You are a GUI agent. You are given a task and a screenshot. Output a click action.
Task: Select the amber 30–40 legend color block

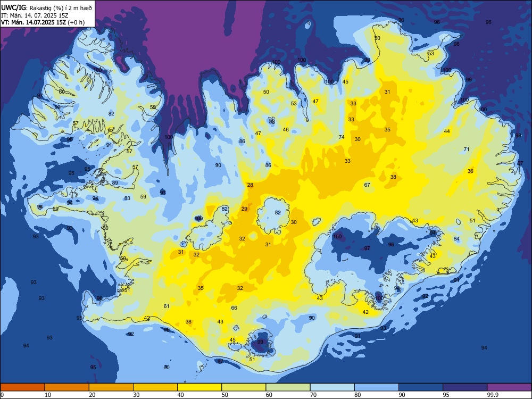click(x=155, y=387)
